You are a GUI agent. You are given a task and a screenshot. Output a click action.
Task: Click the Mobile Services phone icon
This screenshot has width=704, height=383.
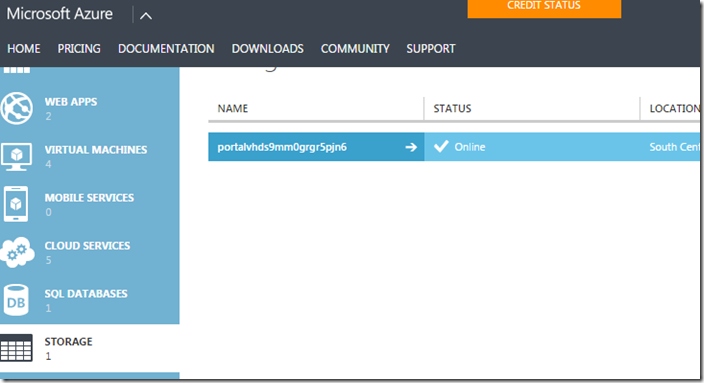pyautogui.click(x=16, y=204)
